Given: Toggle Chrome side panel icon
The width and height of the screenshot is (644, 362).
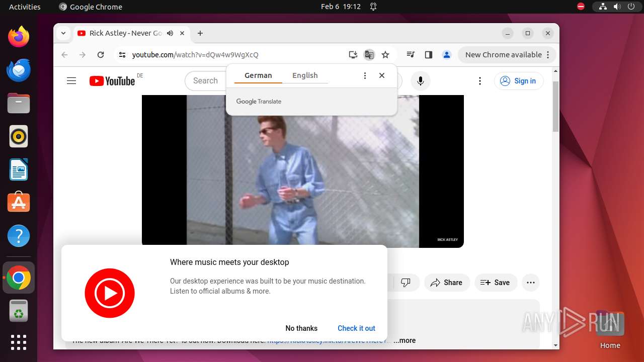Looking at the screenshot, I should pyautogui.click(x=429, y=55).
